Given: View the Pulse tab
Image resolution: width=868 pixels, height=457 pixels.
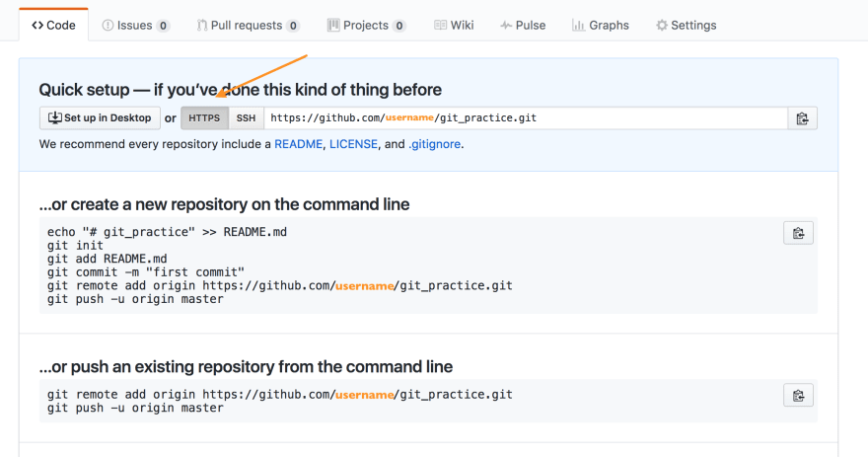Looking at the screenshot, I should coord(523,26).
